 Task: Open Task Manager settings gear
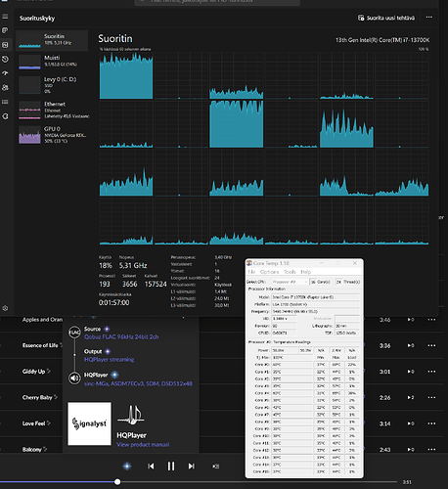point(5,308)
